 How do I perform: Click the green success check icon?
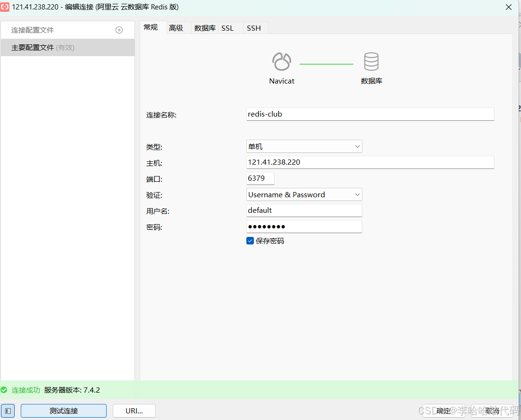pyautogui.click(x=4, y=390)
